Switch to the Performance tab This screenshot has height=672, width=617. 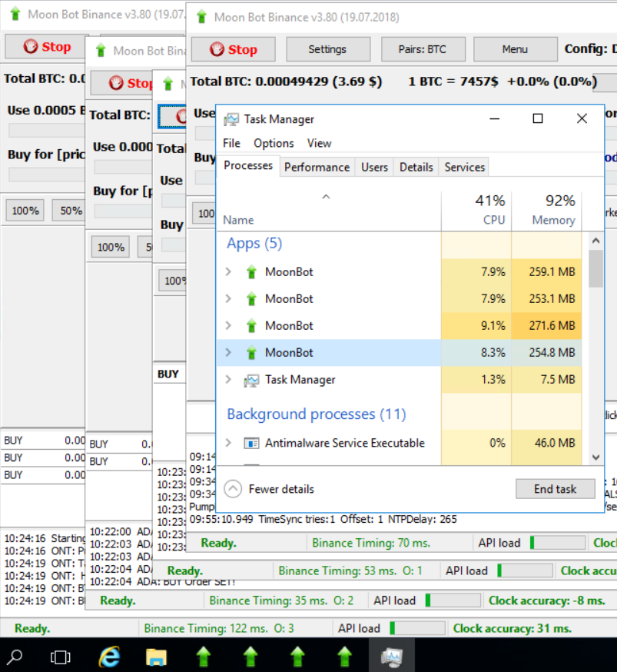pos(317,167)
